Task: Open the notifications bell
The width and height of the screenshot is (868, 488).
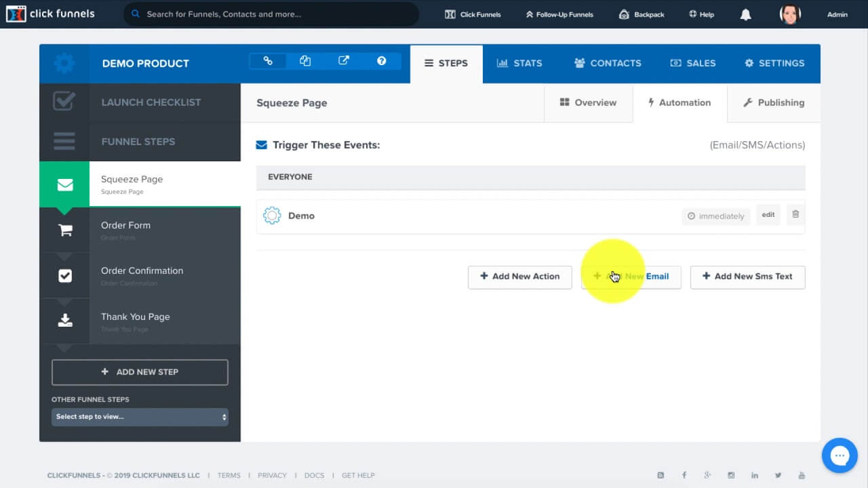Action: [x=745, y=14]
